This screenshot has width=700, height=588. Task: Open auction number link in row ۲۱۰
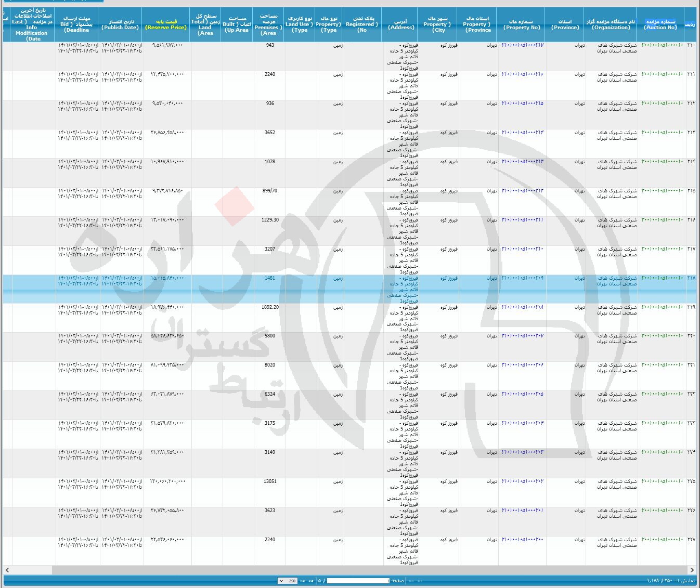(663, 45)
